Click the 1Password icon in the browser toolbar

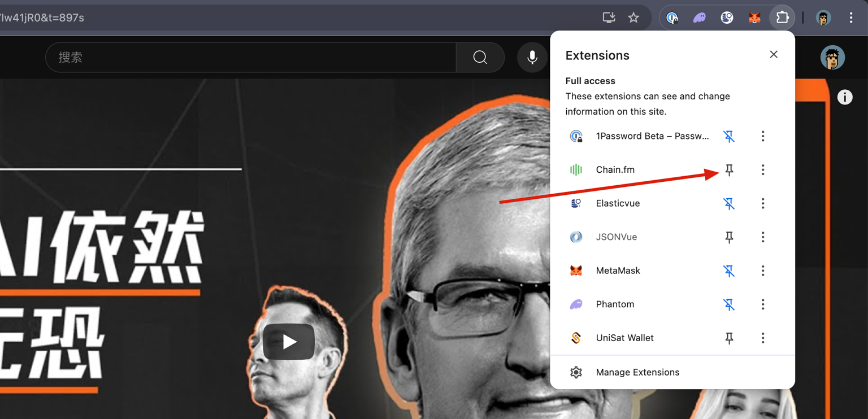tap(672, 18)
